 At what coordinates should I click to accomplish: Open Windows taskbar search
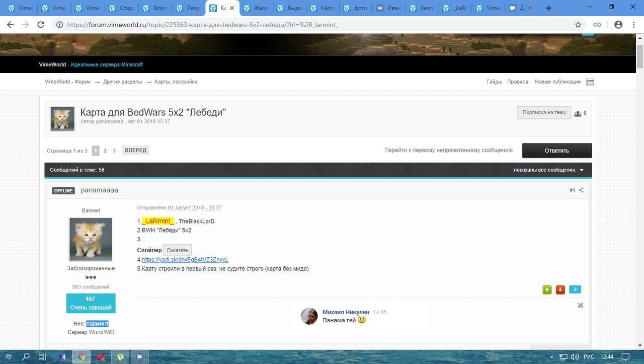tap(26, 357)
